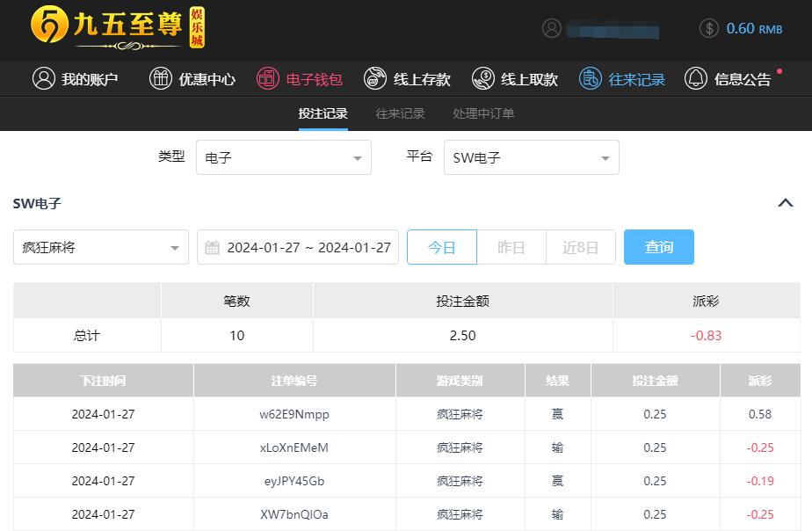The width and height of the screenshot is (812, 531).
Task: Open the 平台 dropdown showing SW电子
Action: (532, 157)
